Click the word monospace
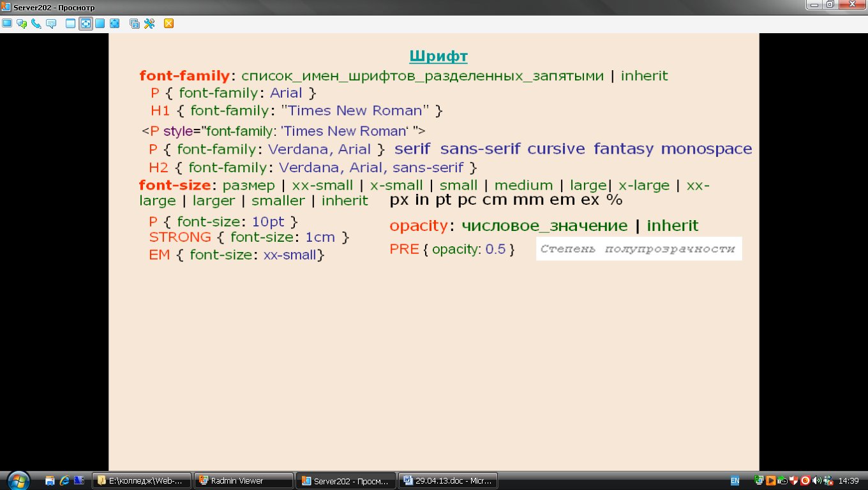Viewport: 868px width, 490px height. pyautogui.click(x=707, y=149)
